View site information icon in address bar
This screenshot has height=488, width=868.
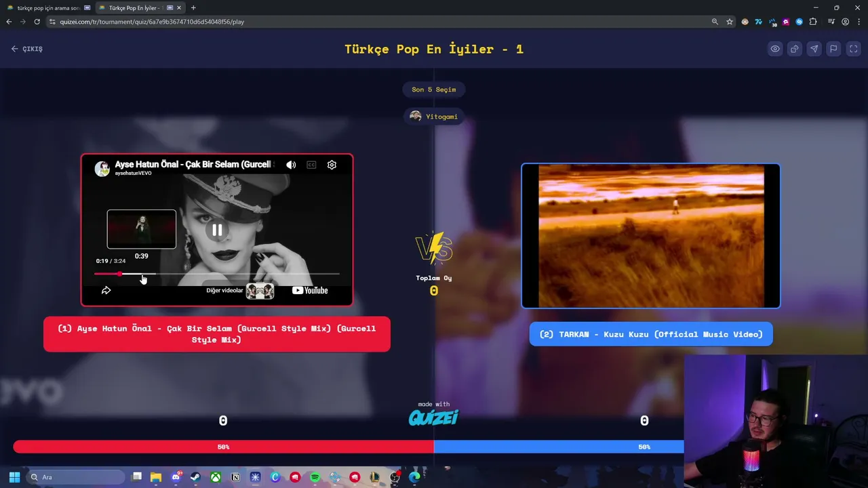pos(52,22)
